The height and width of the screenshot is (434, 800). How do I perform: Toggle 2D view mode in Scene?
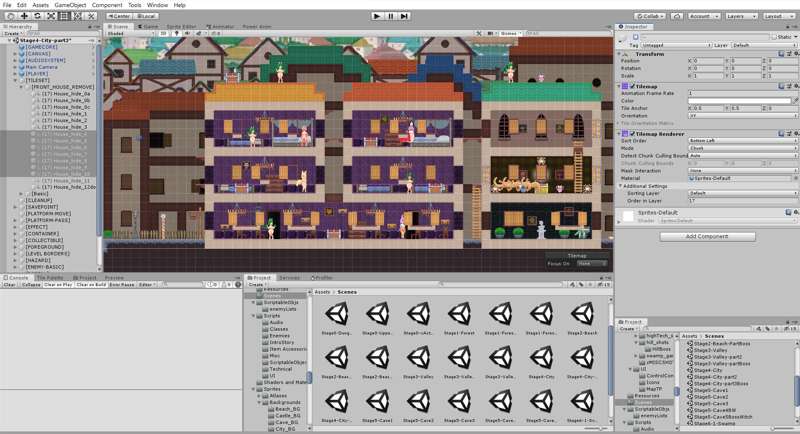click(x=163, y=34)
